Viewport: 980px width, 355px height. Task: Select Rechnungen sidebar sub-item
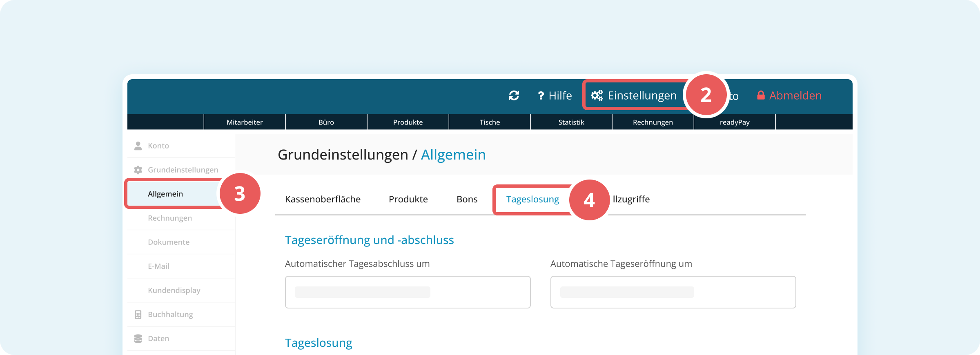point(181,218)
